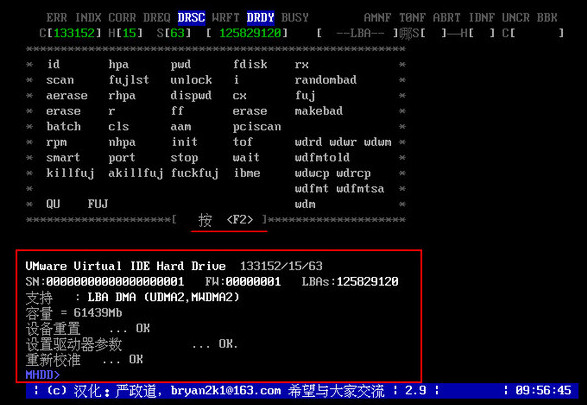The height and width of the screenshot is (405, 587).
Task: Select the 'makebad' command
Action: (x=319, y=111)
